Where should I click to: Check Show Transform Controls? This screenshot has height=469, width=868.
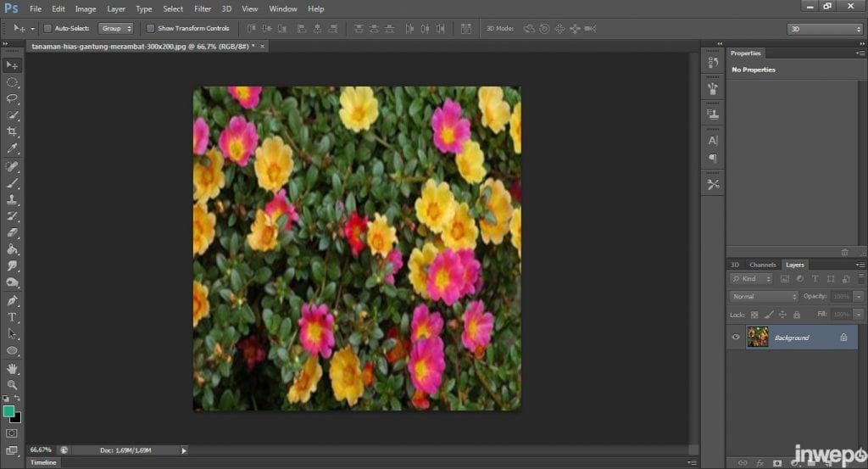(150, 28)
